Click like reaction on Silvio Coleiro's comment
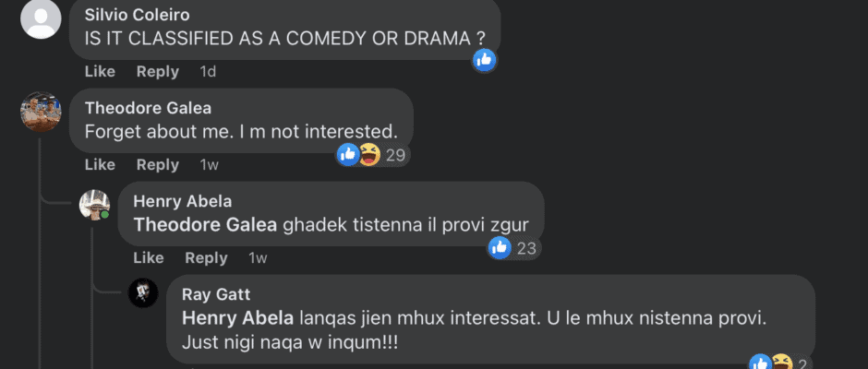The image size is (868, 369). coord(485,61)
